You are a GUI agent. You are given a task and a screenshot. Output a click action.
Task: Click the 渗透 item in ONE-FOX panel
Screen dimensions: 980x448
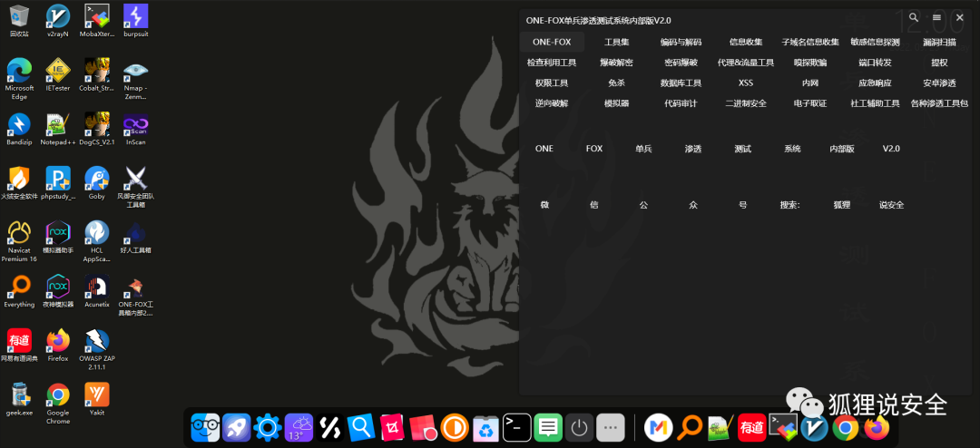(693, 149)
